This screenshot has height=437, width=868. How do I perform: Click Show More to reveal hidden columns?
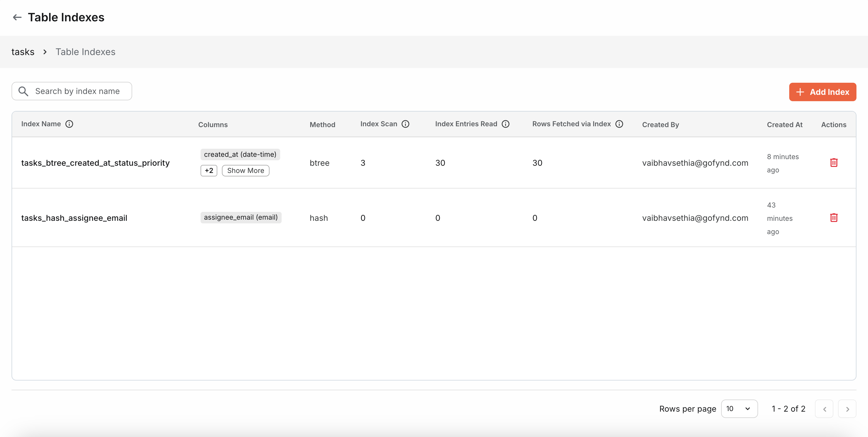[x=245, y=170]
